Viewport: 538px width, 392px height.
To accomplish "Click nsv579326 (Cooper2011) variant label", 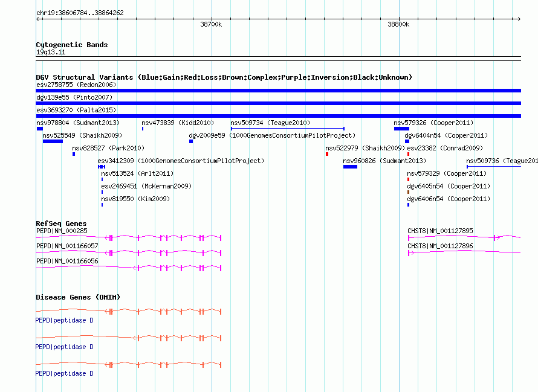I will (433, 123).
